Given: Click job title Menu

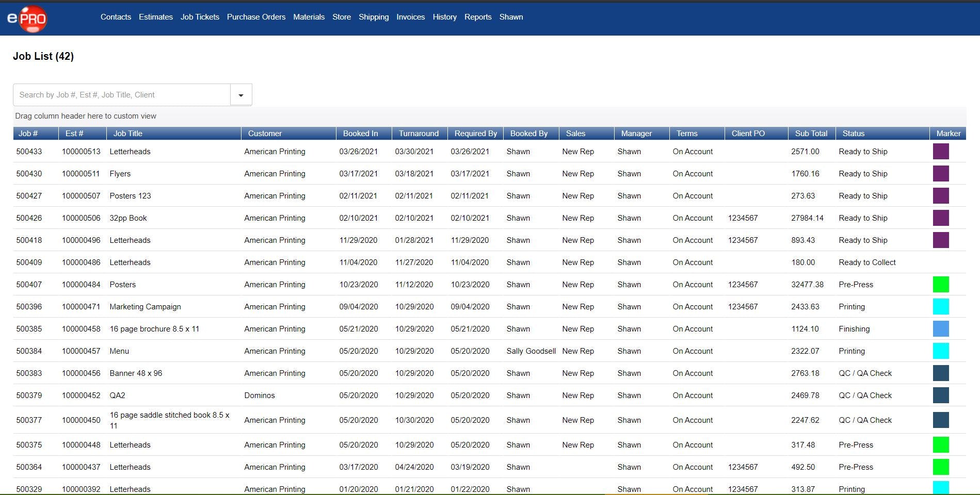Looking at the screenshot, I should (x=119, y=351).
